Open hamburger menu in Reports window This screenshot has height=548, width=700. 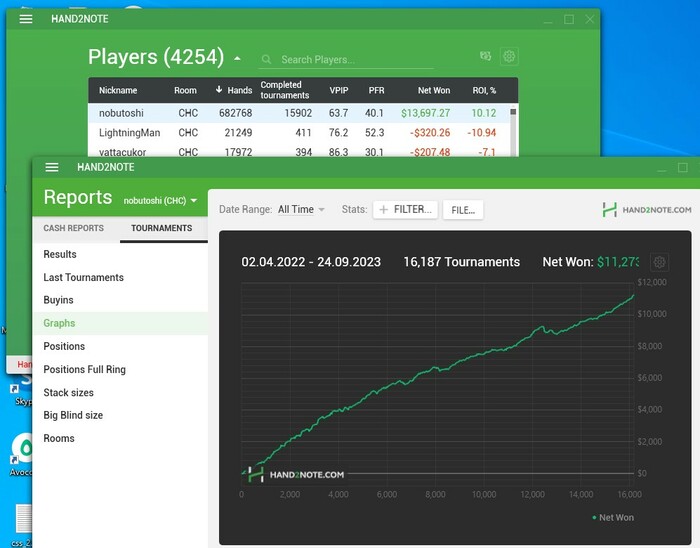tap(52, 167)
